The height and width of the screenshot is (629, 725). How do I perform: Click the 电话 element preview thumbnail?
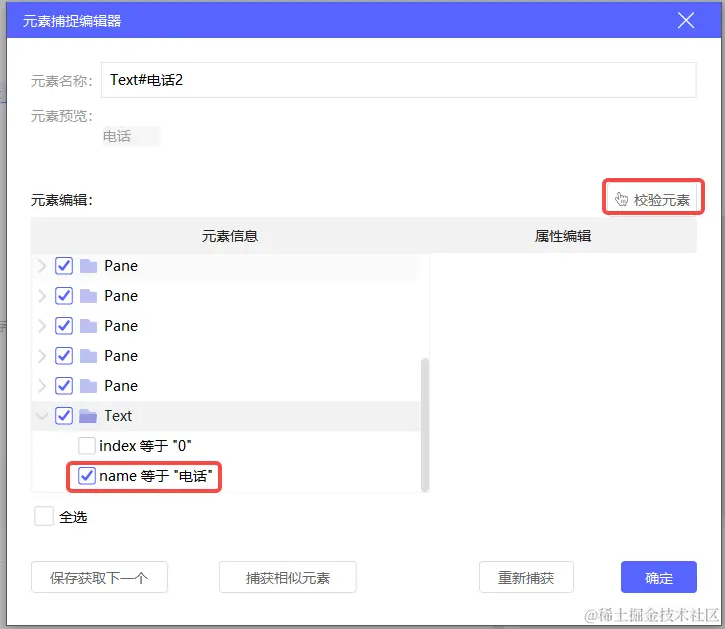point(131,136)
